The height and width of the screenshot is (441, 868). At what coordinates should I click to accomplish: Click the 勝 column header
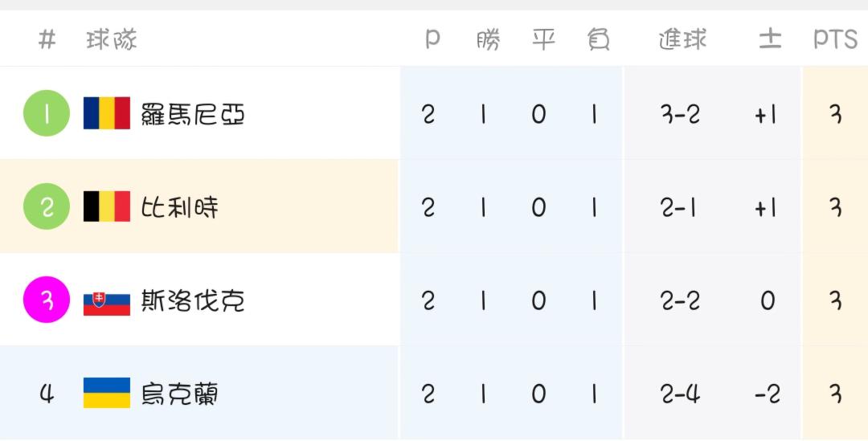coord(489,40)
